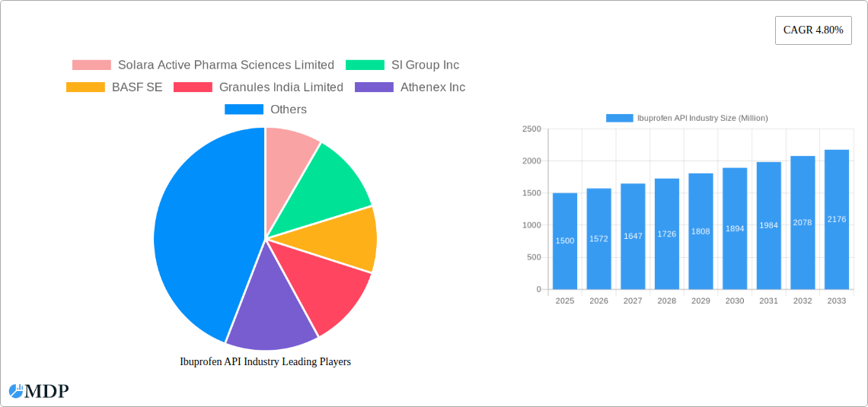Click the 2033 bar showing 2176

(837, 220)
